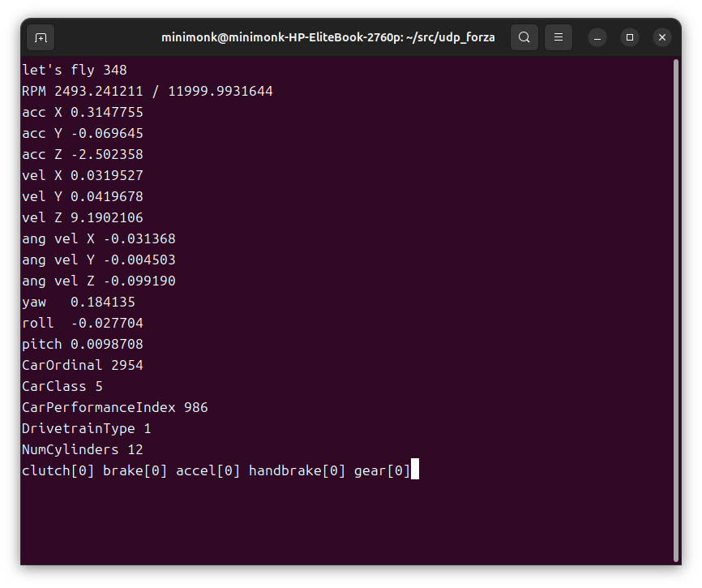This screenshot has height=588, width=702.
Task: Click the handbrake[0] value
Action: pos(297,471)
